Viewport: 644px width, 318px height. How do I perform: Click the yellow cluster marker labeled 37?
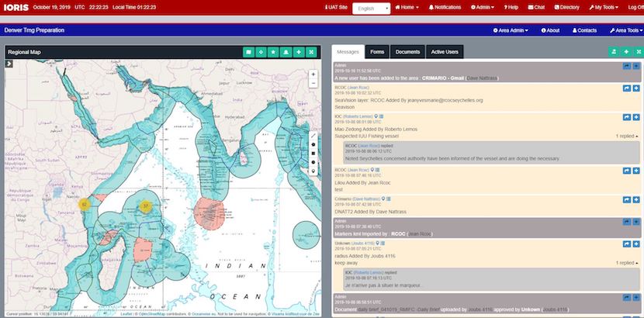point(145,206)
